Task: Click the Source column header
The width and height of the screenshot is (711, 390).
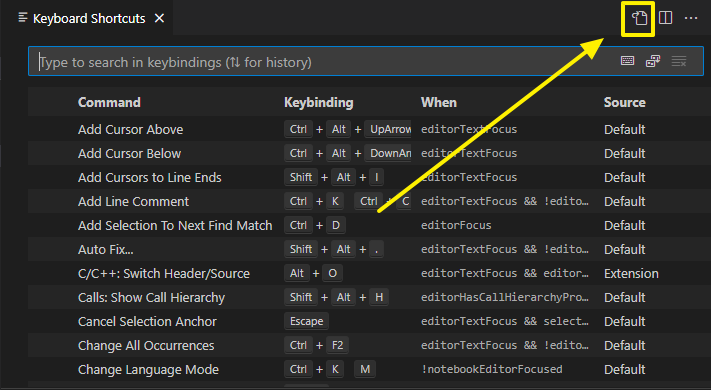Action: pyautogui.click(x=624, y=102)
